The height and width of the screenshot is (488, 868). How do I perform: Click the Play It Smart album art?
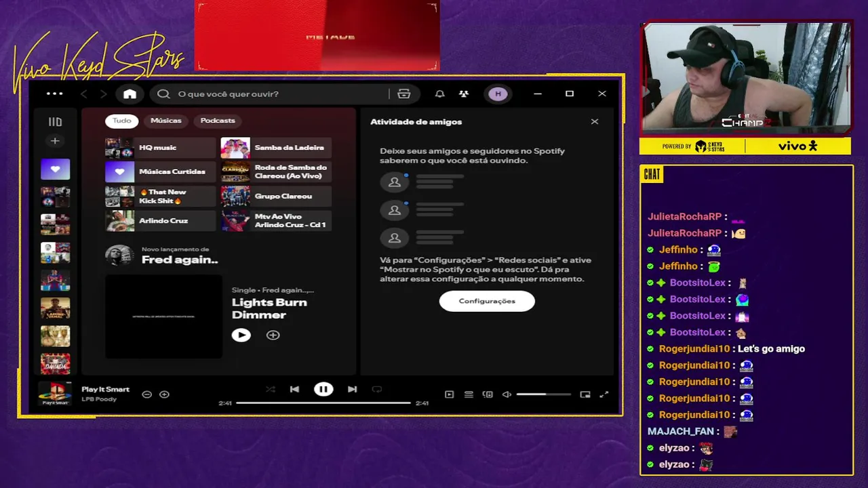pyautogui.click(x=56, y=394)
